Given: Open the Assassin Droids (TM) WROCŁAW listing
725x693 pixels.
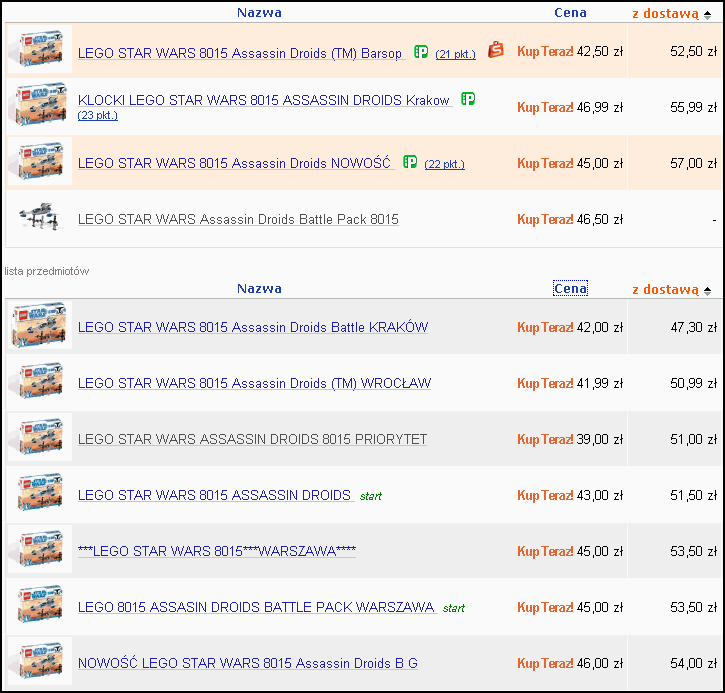Looking at the screenshot, I should (x=254, y=383).
